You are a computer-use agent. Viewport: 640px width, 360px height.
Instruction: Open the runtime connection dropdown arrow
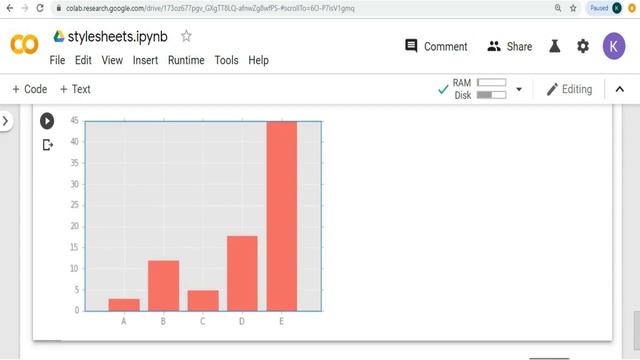519,89
